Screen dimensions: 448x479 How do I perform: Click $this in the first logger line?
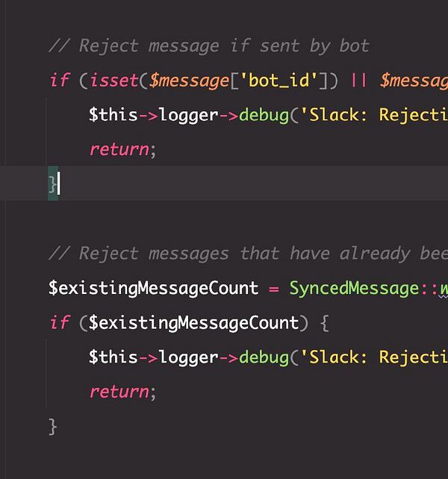pos(113,115)
